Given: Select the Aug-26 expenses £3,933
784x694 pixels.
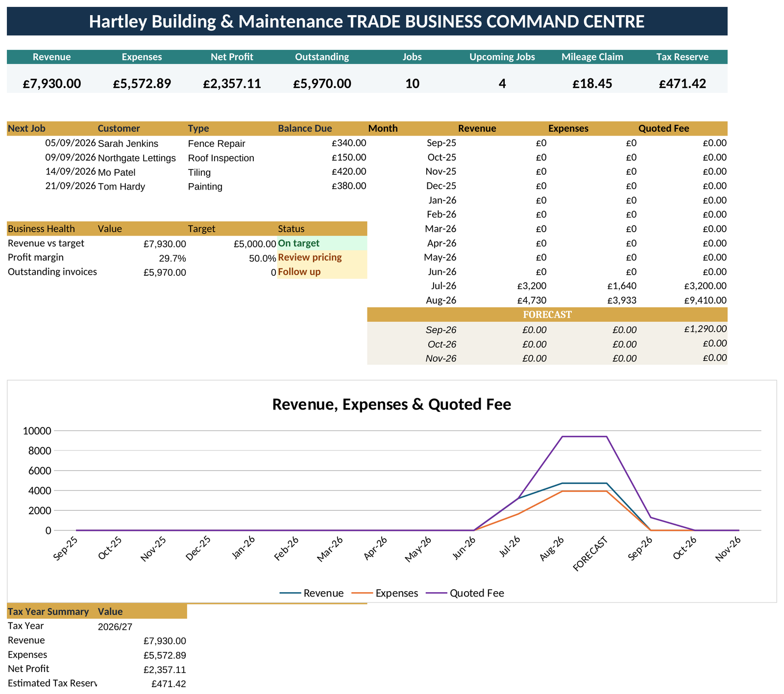Looking at the screenshot, I should pyautogui.click(x=622, y=300).
